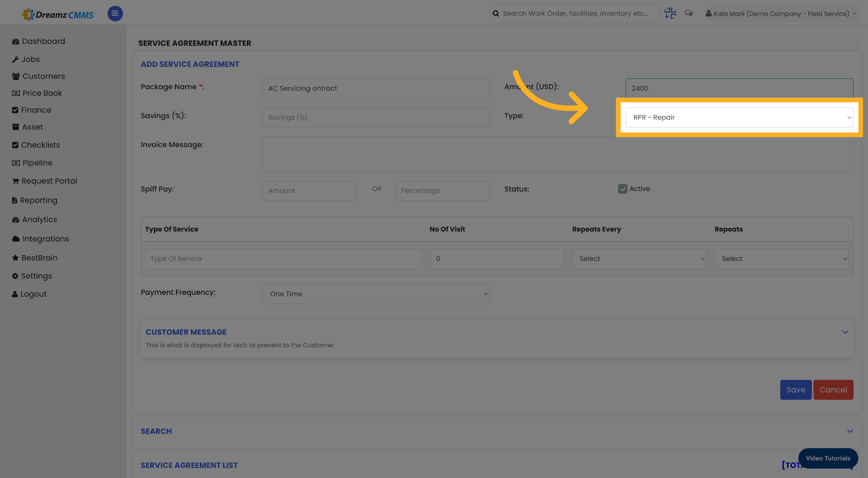This screenshot has width=868, height=478.
Task: Enable the Active status checkbox
Action: point(623,189)
